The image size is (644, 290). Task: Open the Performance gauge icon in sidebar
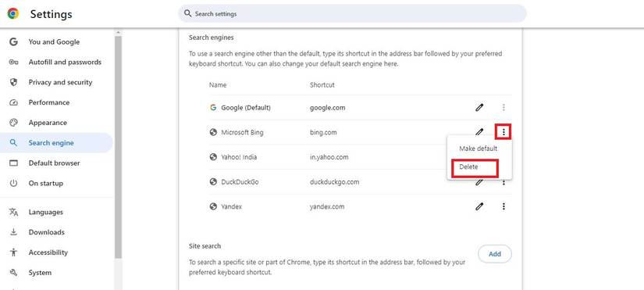point(13,102)
